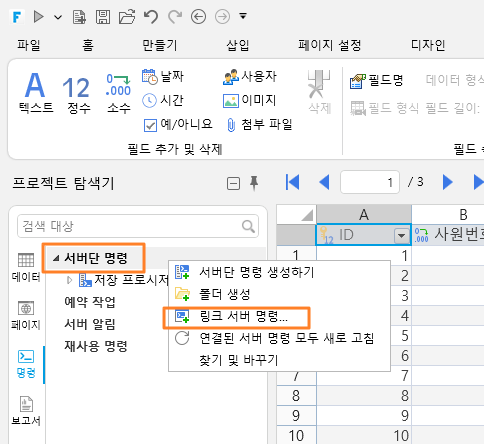Switch to the 만들기 ribbon tab
Image resolution: width=484 pixels, height=444 pixels.
click(160, 45)
